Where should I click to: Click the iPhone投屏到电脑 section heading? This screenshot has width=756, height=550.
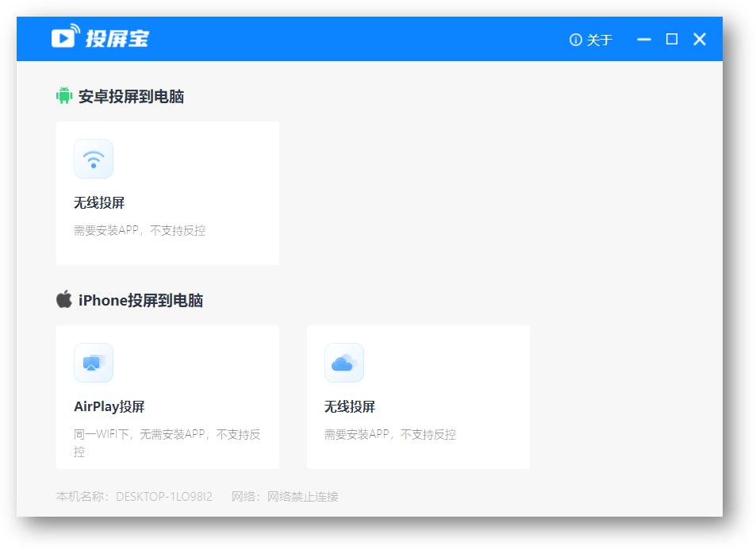pyautogui.click(x=140, y=300)
